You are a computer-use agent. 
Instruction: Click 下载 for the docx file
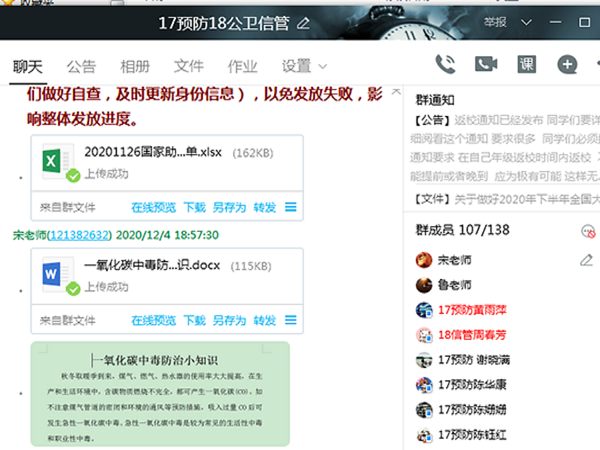pos(194,320)
